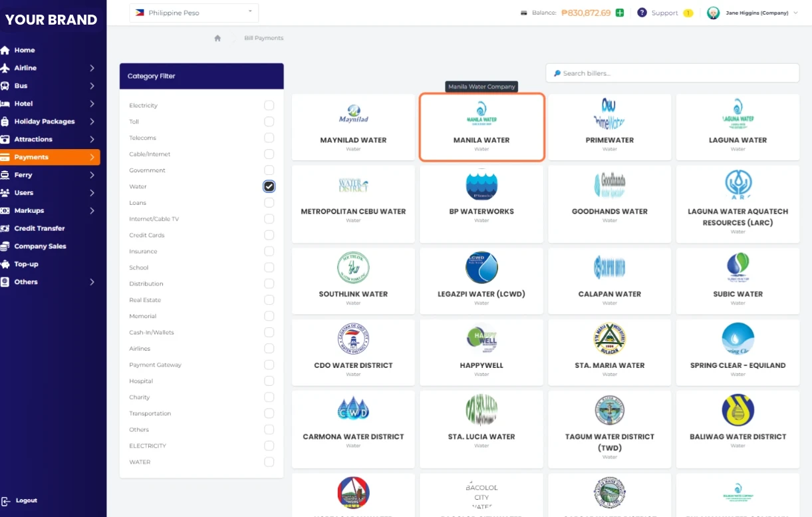This screenshot has height=517, width=812.
Task: Go to Company Sales in sidebar
Action: [40, 246]
